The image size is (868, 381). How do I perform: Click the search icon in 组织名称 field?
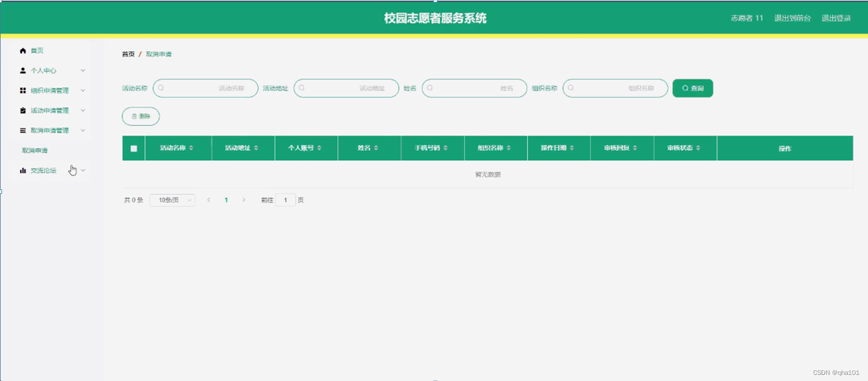tap(571, 88)
